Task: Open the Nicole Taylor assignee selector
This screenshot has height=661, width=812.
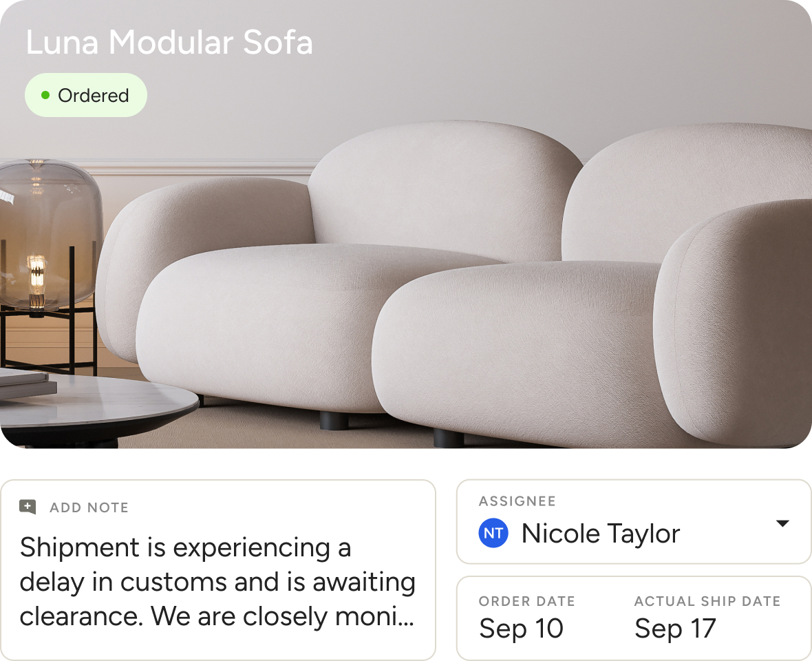Action: click(601, 534)
